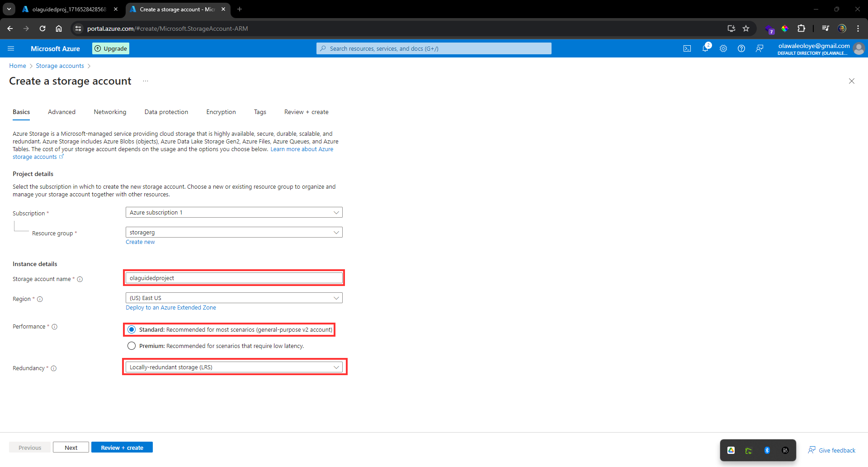868x467 pixels.
Task: Open a new browser tab
Action: click(x=240, y=9)
